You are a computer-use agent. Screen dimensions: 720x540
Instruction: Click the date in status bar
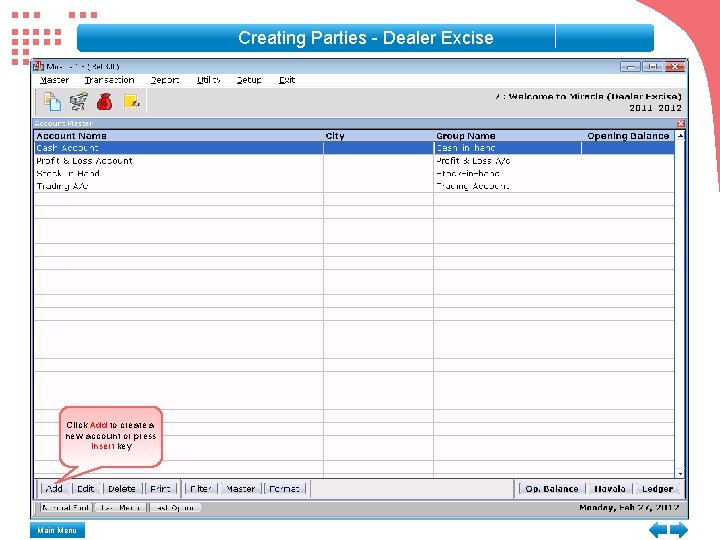pyautogui.click(x=629, y=508)
